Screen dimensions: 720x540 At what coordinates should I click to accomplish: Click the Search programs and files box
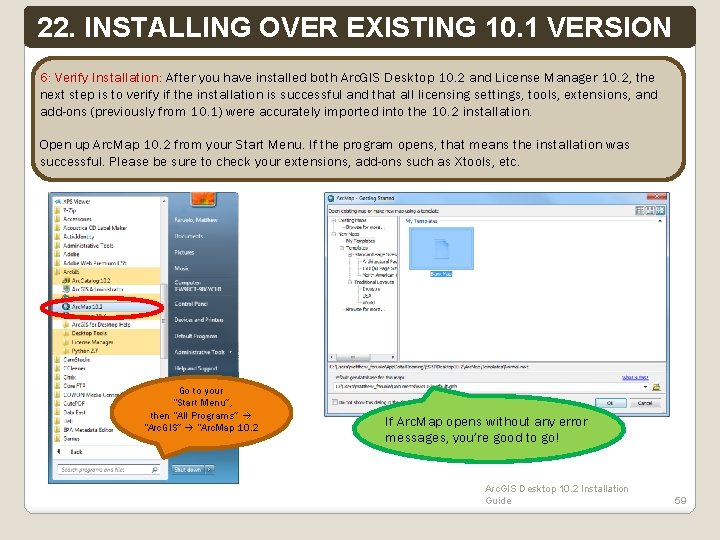pos(108,470)
